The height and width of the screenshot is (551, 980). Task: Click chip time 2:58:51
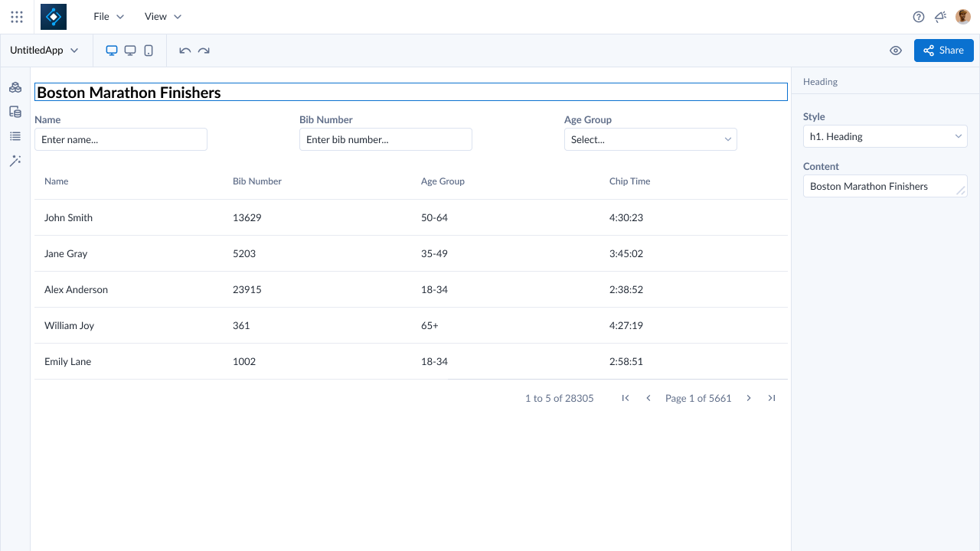click(x=626, y=361)
